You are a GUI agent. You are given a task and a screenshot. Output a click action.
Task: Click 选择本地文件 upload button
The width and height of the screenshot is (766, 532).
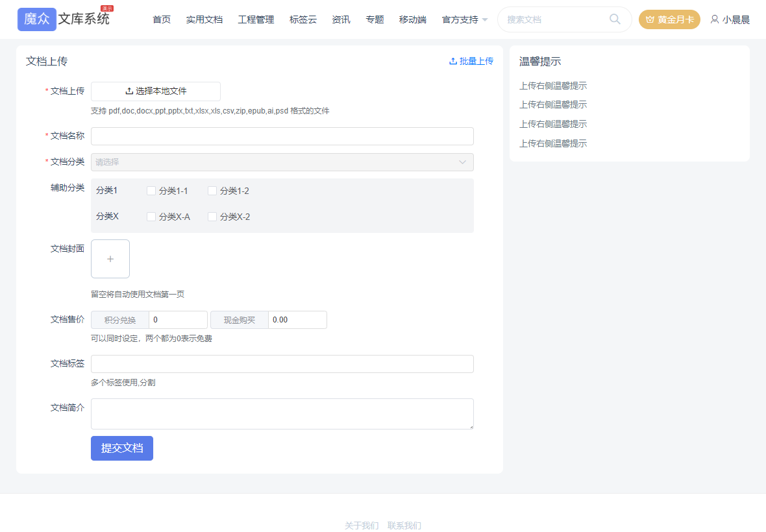[x=156, y=91]
